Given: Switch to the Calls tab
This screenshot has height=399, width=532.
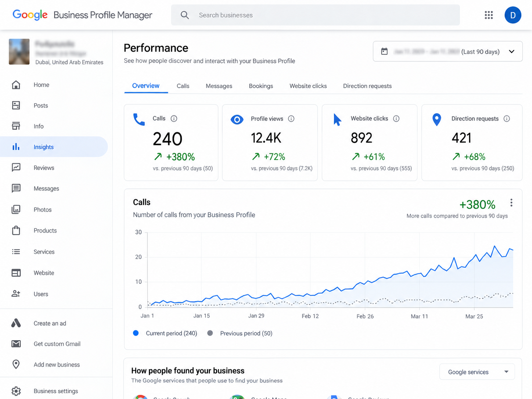Looking at the screenshot, I should coord(183,86).
